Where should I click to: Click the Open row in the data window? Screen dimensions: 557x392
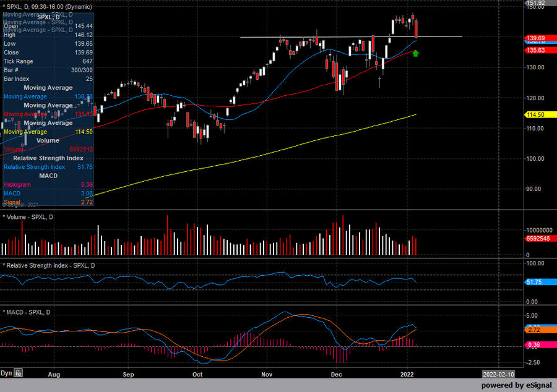coord(48,26)
